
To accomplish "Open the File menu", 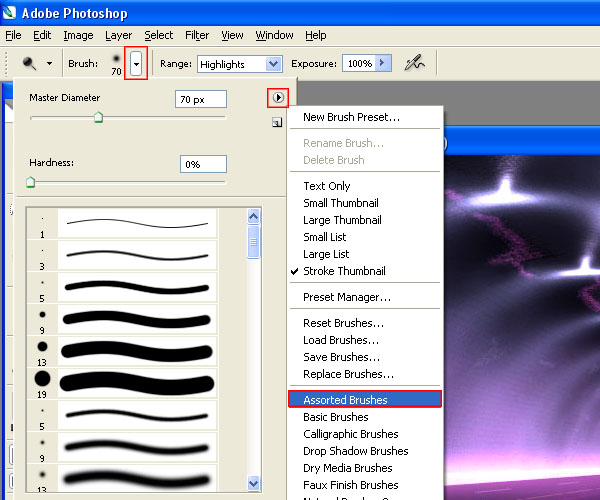I will 13,35.
